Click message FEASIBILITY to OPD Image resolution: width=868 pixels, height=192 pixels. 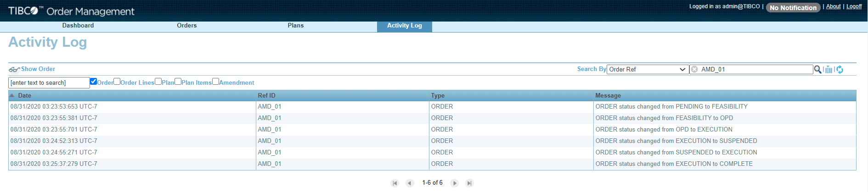pyautogui.click(x=664, y=118)
